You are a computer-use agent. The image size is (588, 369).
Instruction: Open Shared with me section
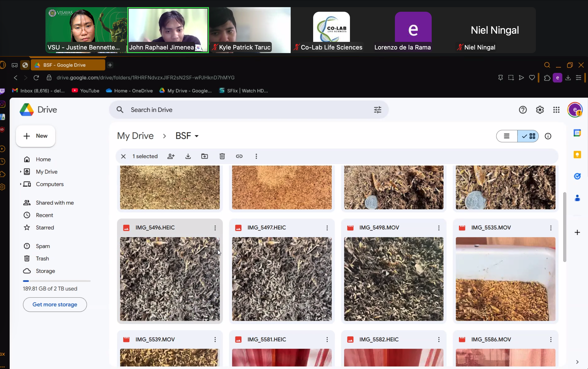click(55, 203)
